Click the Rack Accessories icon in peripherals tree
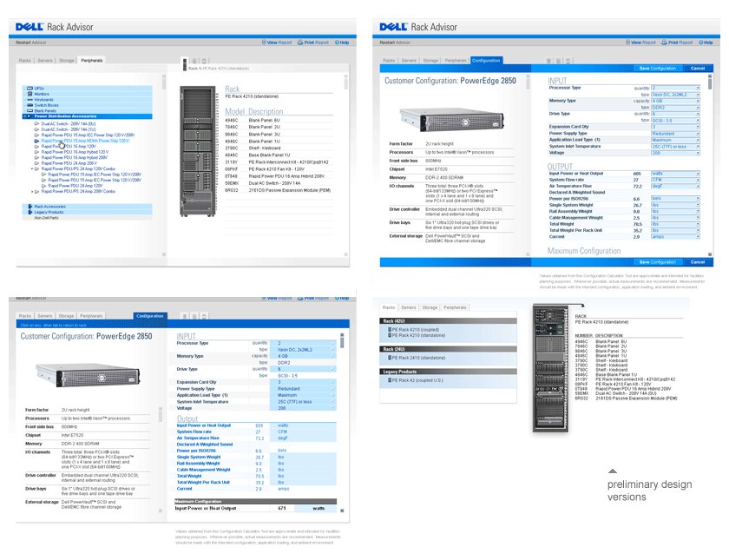 [x=30, y=207]
